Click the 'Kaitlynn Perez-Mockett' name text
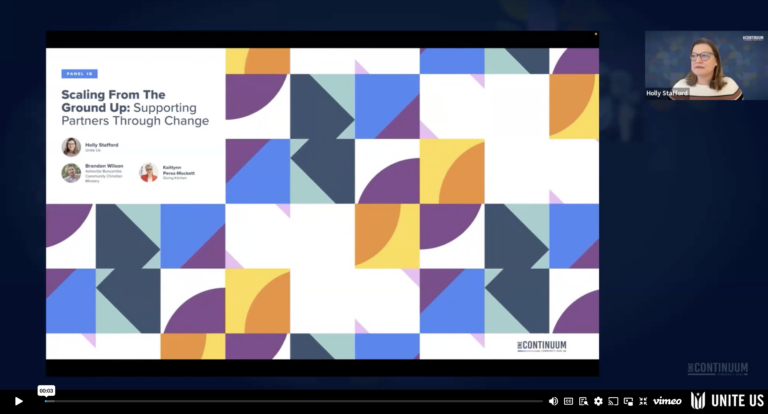The height and width of the screenshot is (414, 768). 179,170
